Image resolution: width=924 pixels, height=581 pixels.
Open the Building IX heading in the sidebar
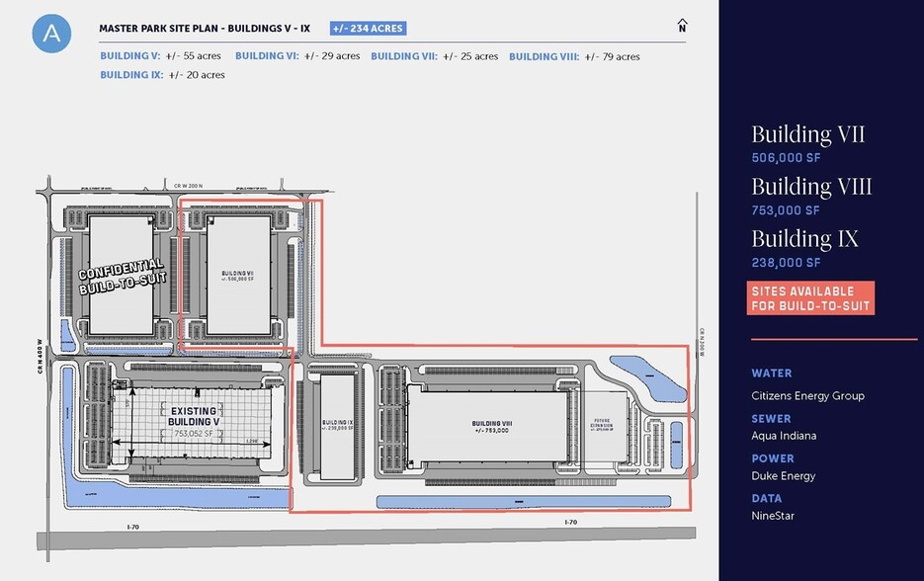804,239
